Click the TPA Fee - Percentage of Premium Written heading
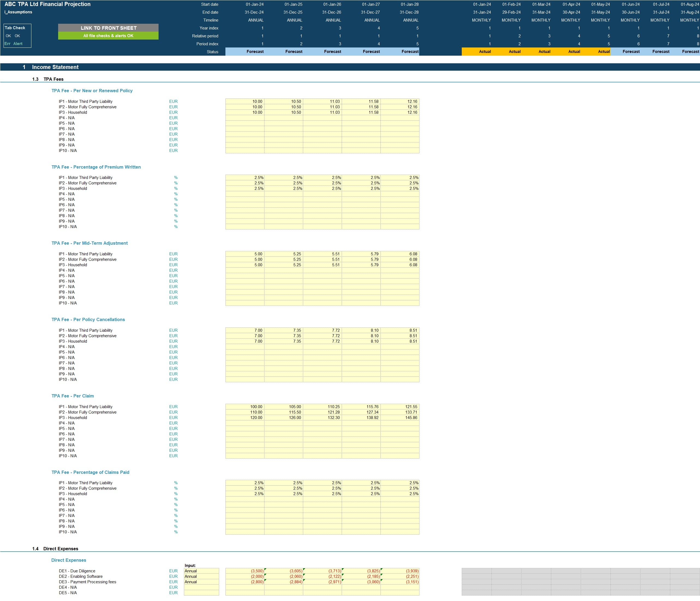700x601 pixels. click(x=96, y=167)
